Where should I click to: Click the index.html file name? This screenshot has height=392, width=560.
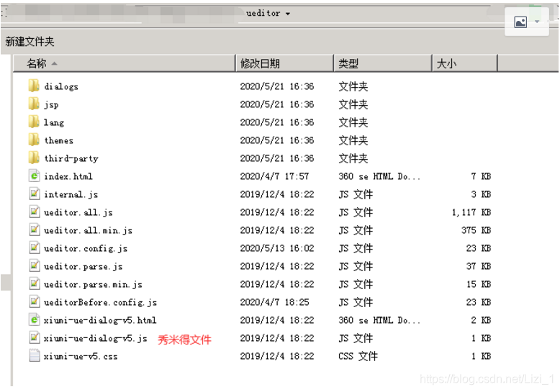click(x=68, y=176)
